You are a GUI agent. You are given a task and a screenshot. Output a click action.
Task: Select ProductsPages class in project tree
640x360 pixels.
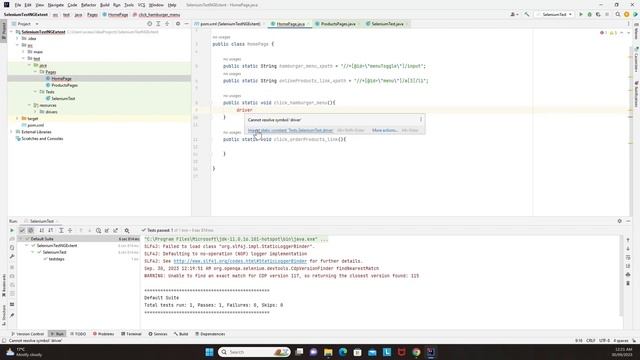(x=64, y=85)
